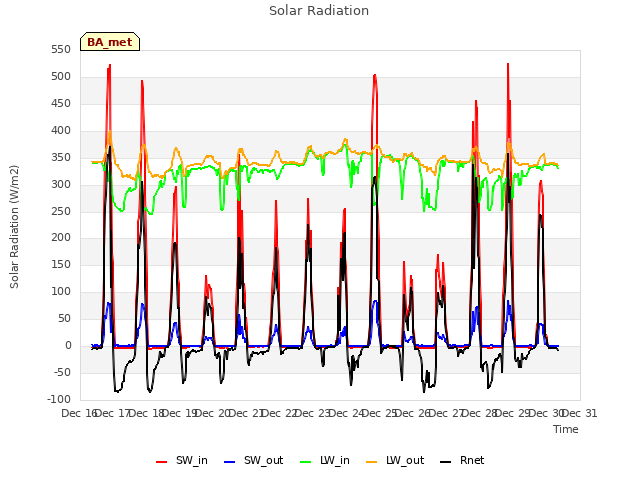Click the 550 y-axis tick label
Image resolution: width=640 pixels, height=480 pixels.
coord(61,49)
